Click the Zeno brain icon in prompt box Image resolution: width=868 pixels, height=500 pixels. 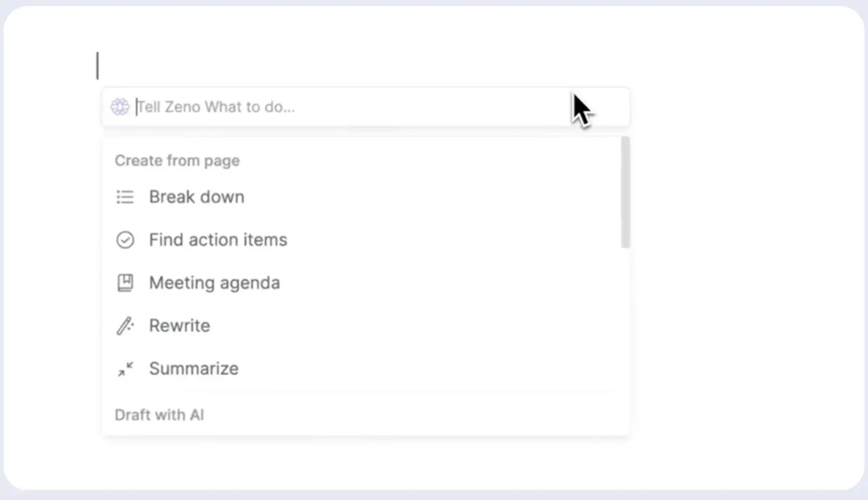tap(120, 106)
